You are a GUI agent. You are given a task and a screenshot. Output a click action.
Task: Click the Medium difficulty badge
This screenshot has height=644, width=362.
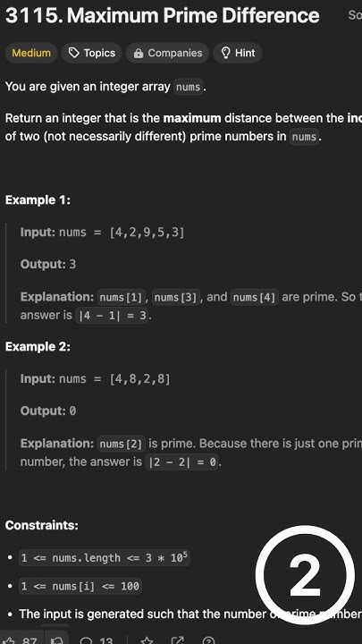[x=31, y=53]
